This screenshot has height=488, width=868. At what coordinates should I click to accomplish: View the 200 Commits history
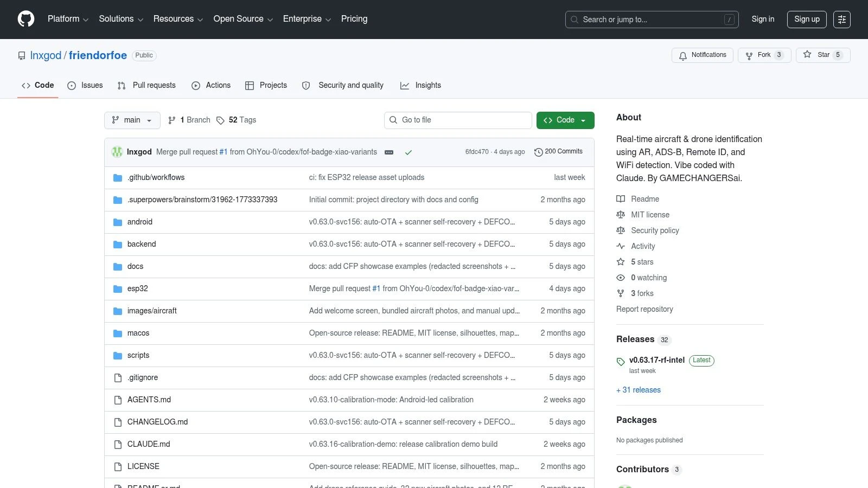point(558,152)
